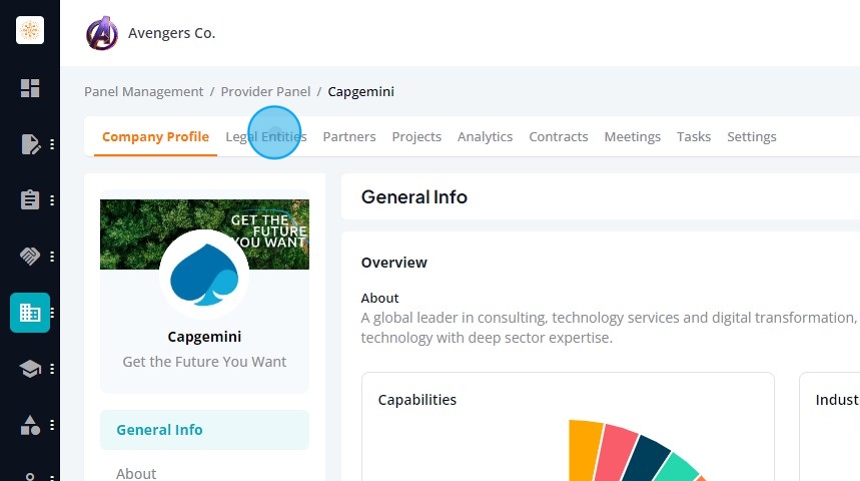Expand menu dots beside document edit icon
860x481 pixels.
coord(52,144)
